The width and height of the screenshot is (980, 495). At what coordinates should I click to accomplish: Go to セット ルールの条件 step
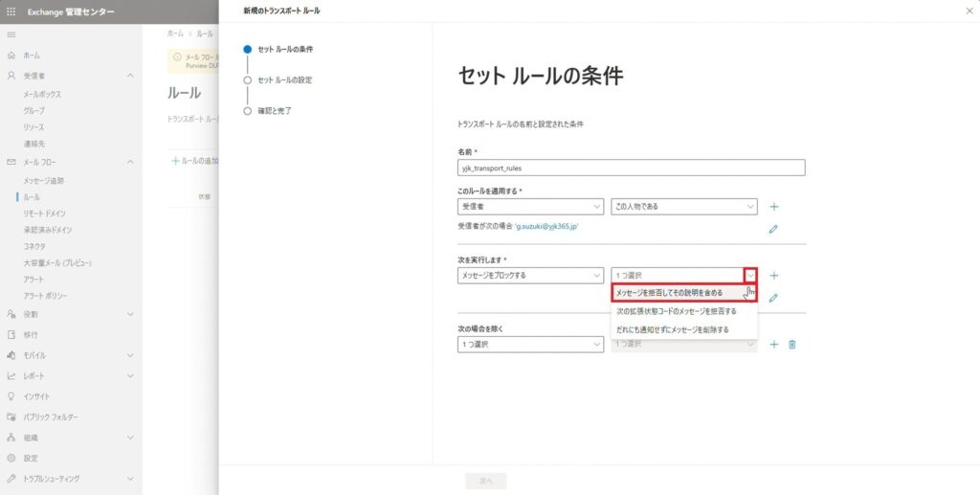278,49
